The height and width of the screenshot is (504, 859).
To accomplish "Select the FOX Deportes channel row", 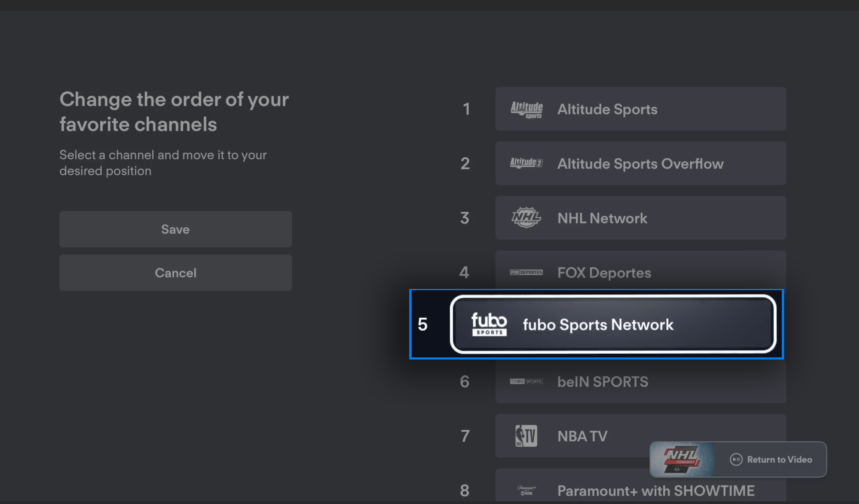I will tap(641, 270).
